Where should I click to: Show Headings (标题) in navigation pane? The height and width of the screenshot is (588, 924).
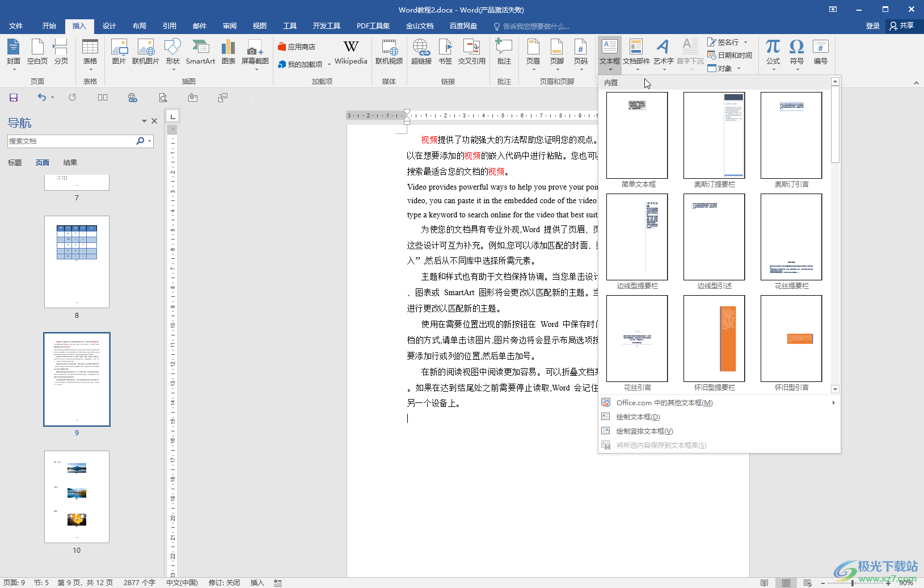click(15, 163)
